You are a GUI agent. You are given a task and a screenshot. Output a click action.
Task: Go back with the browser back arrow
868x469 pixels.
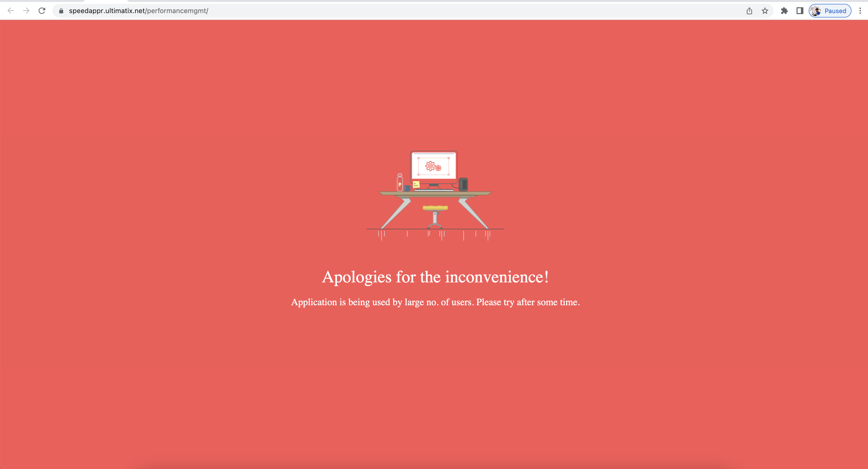pyautogui.click(x=10, y=11)
